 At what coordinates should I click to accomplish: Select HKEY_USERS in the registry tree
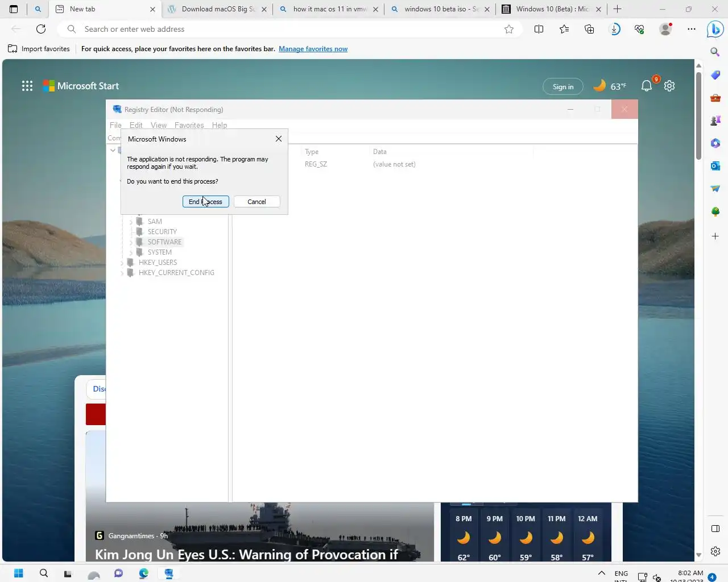(158, 263)
